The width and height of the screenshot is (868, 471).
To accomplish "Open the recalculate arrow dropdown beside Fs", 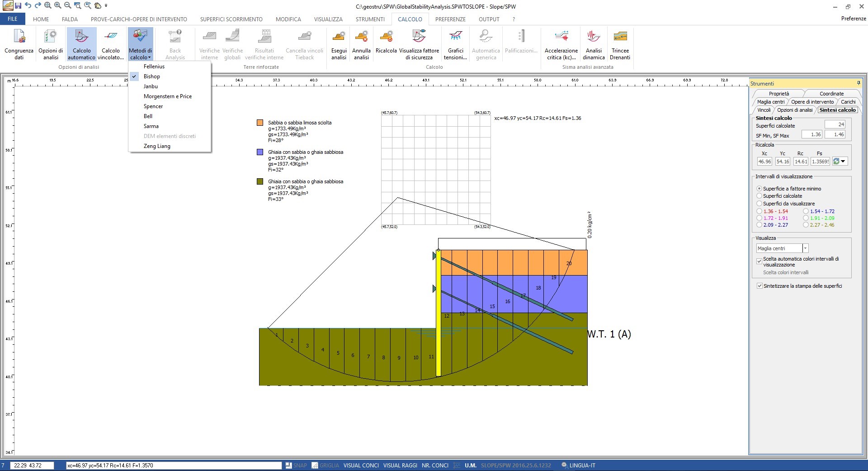I will (x=843, y=162).
